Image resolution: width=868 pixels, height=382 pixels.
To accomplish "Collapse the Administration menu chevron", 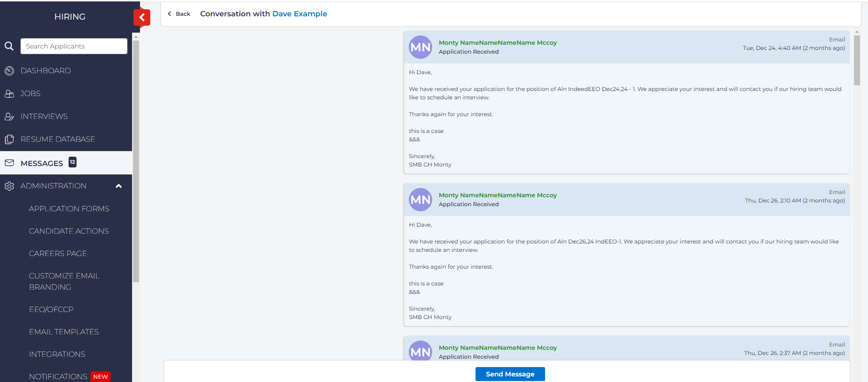I will coord(119,186).
